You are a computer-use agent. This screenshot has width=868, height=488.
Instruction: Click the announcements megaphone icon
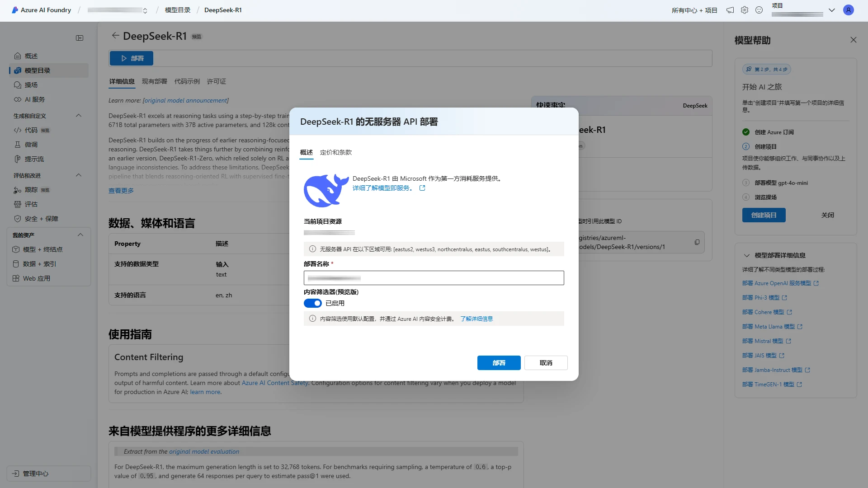pyautogui.click(x=730, y=10)
